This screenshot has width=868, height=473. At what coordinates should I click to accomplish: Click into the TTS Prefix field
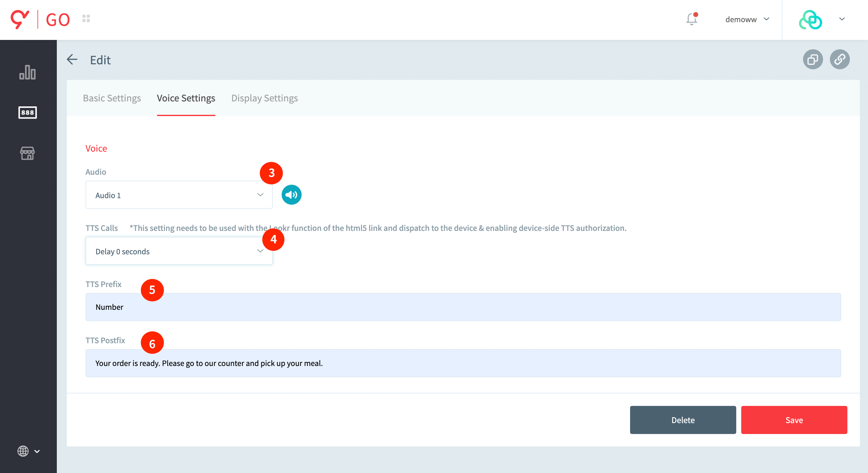463,307
